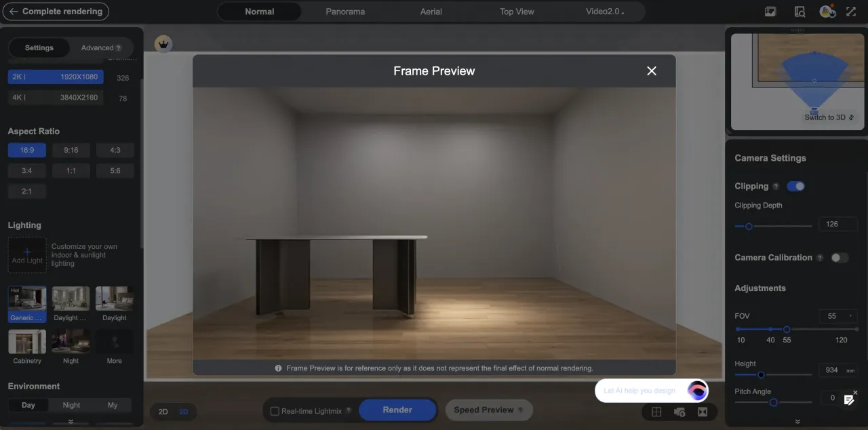Click the add camera icon
Screen dimensions: 868x430
679,412
